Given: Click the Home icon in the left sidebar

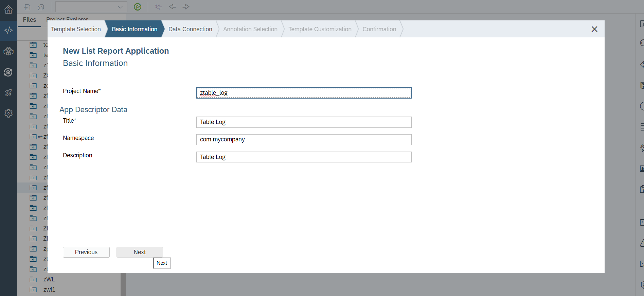Looking at the screenshot, I should (x=8, y=10).
